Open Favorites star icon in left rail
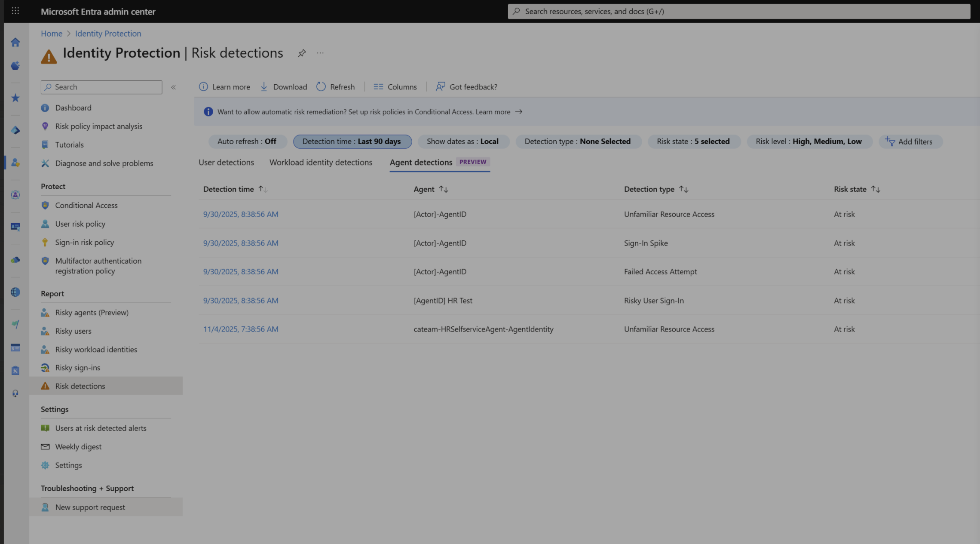The image size is (980, 544). pyautogui.click(x=15, y=98)
